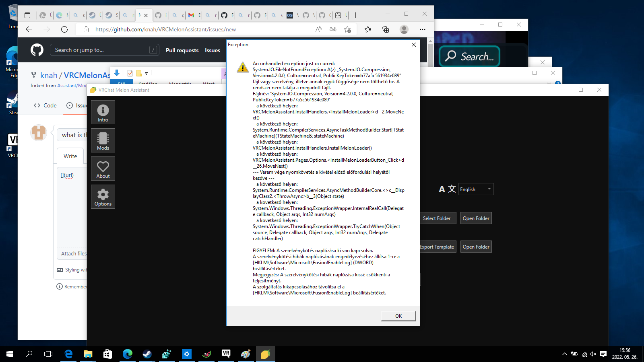Click the Read aloud icon in Edge

click(318, 29)
